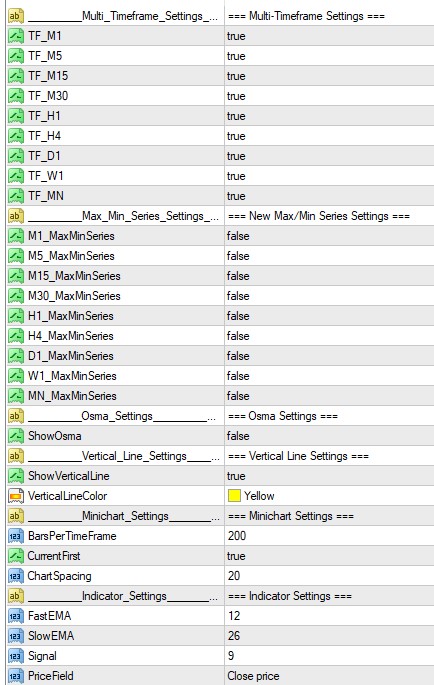Click the VerticalLineColor color-type icon
Image resolution: width=434 pixels, height=685 pixels.
tap(16, 496)
